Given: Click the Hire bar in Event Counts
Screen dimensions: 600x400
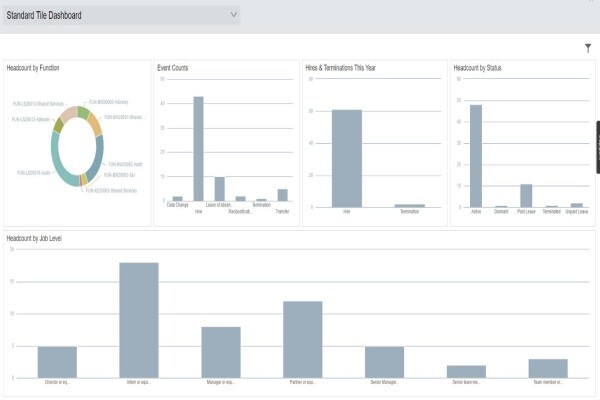Looking at the screenshot, I should [x=198, y=149].
